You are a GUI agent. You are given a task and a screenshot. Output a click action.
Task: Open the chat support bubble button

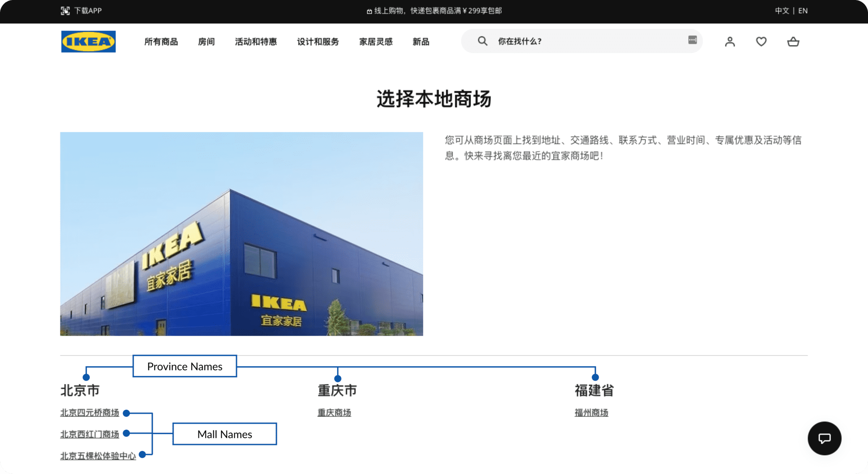824,438
